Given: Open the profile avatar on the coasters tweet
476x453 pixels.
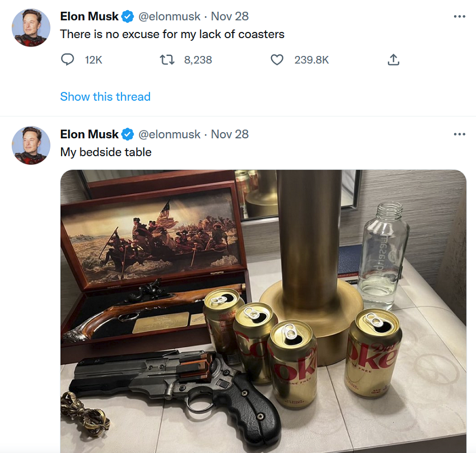Looking at the screenshot, I should tap(31, 27).
